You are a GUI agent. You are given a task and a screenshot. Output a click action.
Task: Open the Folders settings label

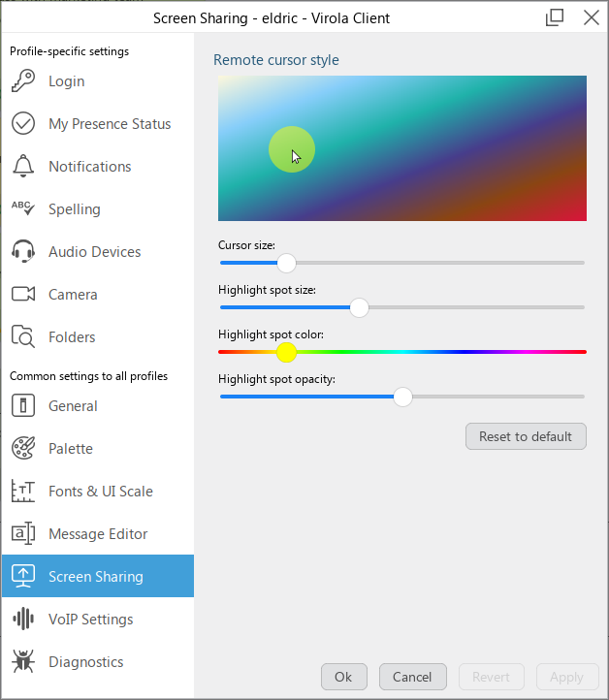[72, 337]
